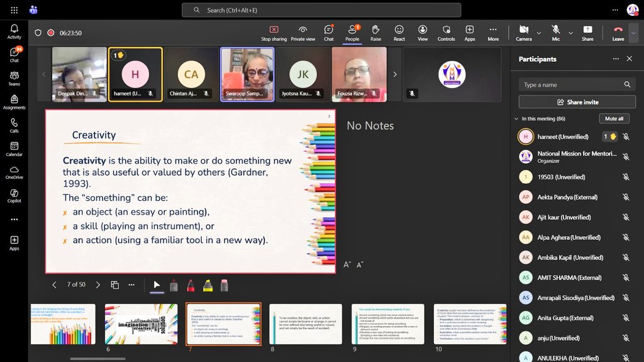Open settings ellipsis in the title bar
Screen dimensions: 644x362
615,10
